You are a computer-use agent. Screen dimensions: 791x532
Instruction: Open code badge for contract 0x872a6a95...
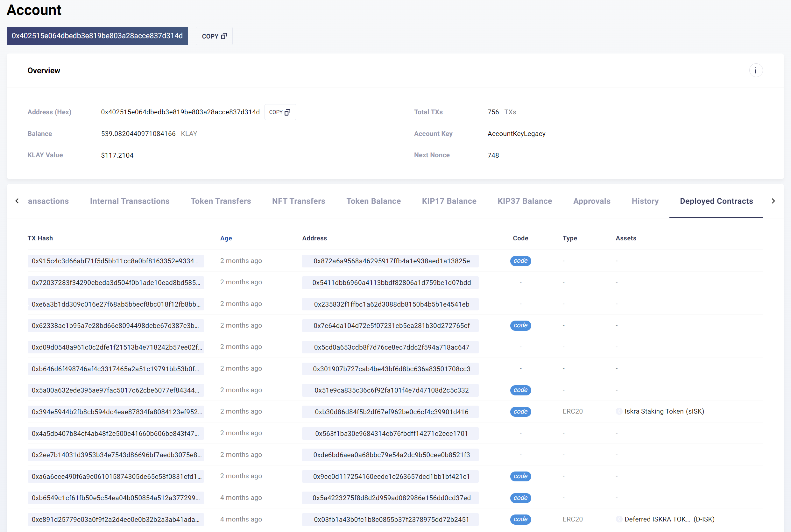coord(520,261)
